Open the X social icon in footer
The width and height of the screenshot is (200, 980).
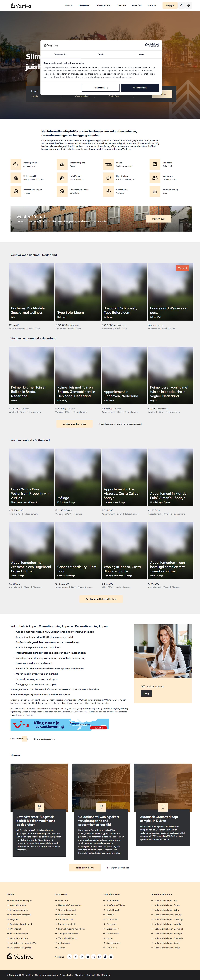coord(70,957)
